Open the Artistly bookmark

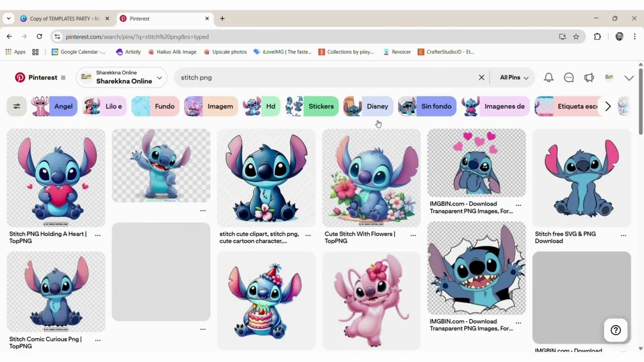128,52
